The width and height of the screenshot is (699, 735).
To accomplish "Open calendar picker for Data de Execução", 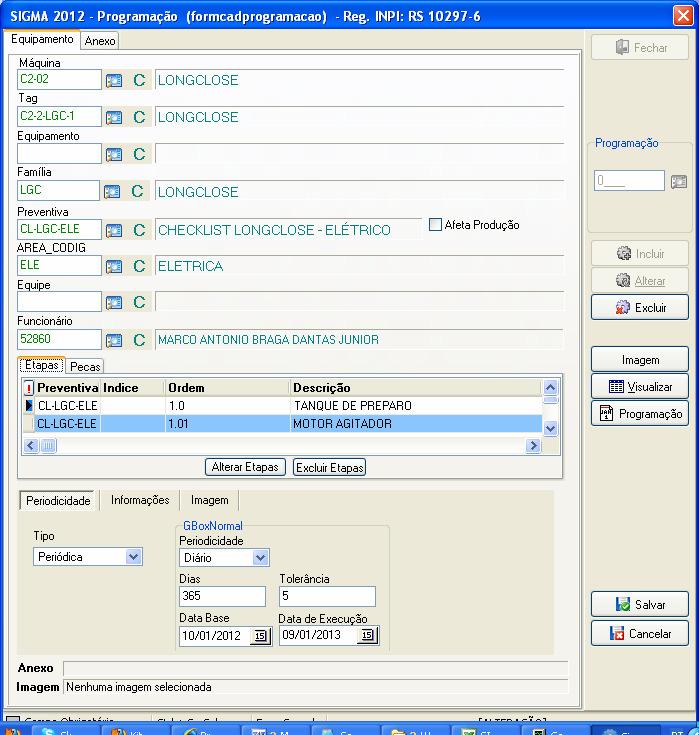I will coord(368,635).
